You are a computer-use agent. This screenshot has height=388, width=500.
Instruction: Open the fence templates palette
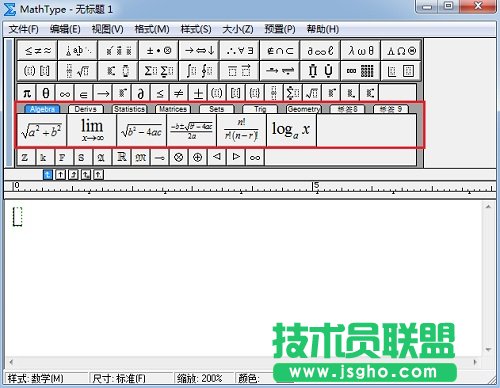pyautogui.click(x=37, y=71)
